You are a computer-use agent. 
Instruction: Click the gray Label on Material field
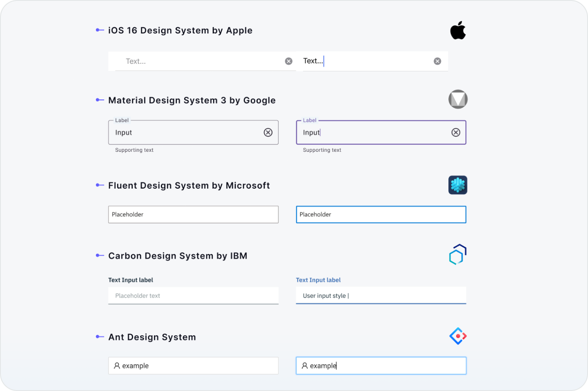coord(122,120)
